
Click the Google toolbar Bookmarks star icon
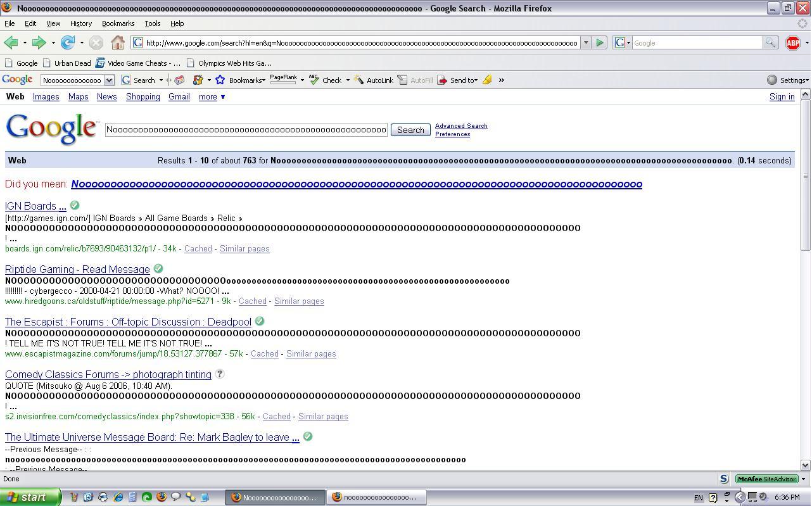pos(220,80)
